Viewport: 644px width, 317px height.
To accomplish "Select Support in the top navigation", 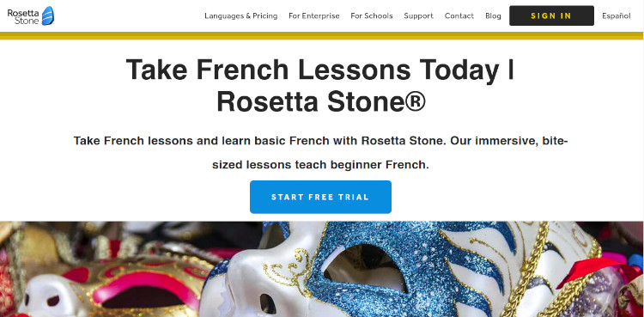I will (x=418, y=16).
